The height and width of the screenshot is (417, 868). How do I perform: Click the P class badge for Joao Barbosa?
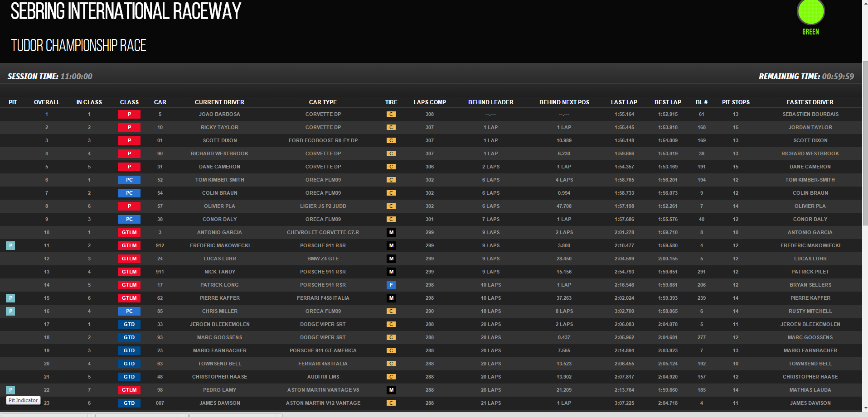point(129,114)
